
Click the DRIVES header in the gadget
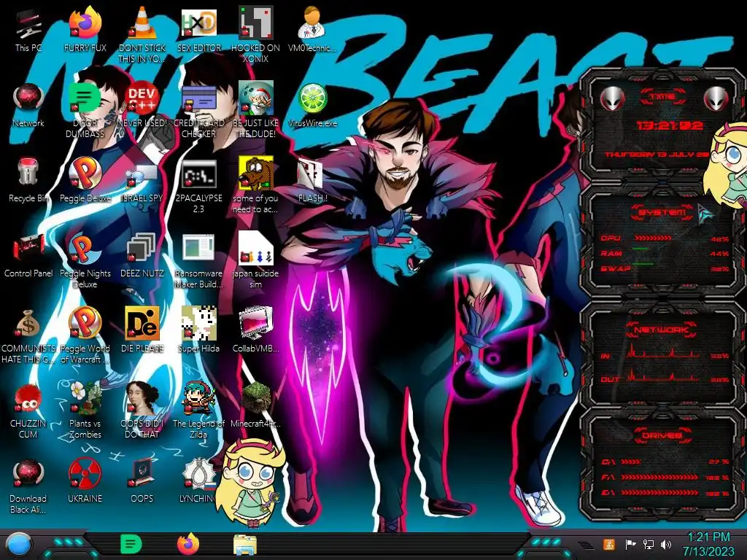[x=662, y=435]
